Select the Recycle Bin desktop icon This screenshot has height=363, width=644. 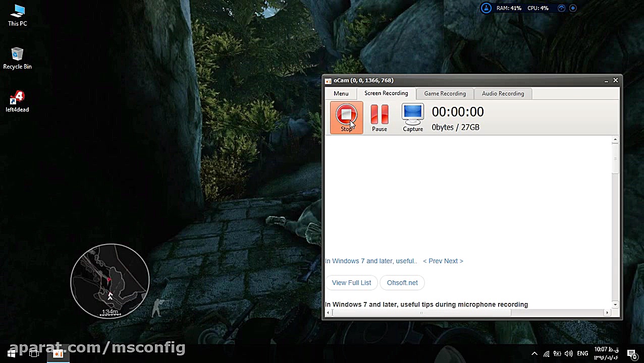pyautogui.click(x=17, y=58)
